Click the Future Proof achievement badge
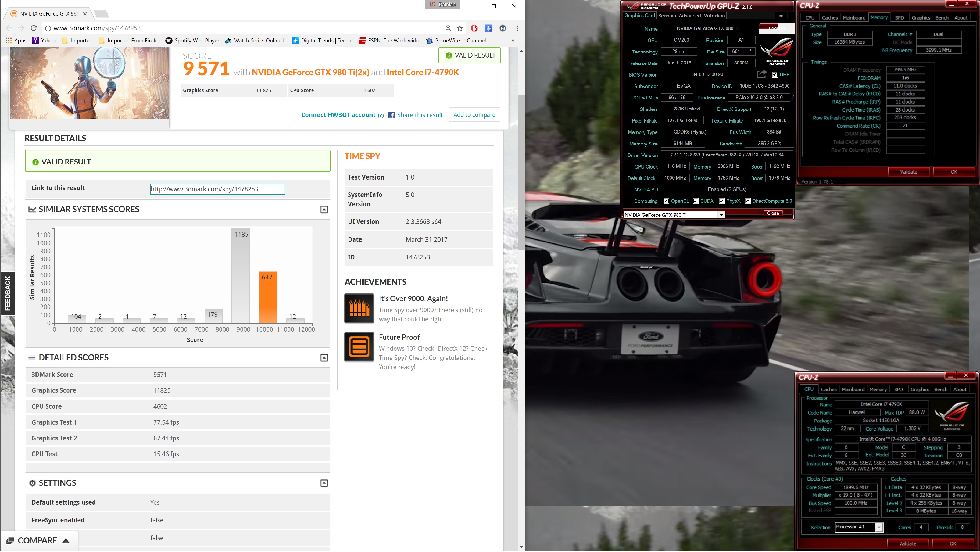This screenshot has width=980, height=552. click(x=359, y=347)
